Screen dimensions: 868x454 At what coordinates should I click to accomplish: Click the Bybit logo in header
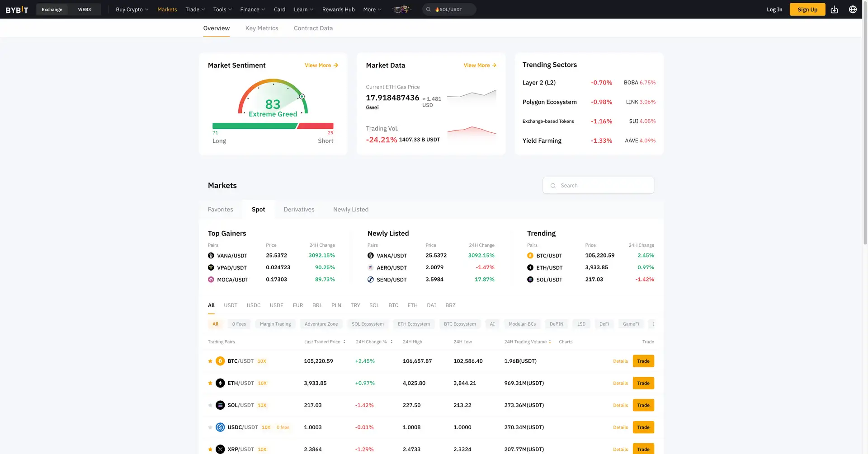pyautogui.click(x=17, y=9)
